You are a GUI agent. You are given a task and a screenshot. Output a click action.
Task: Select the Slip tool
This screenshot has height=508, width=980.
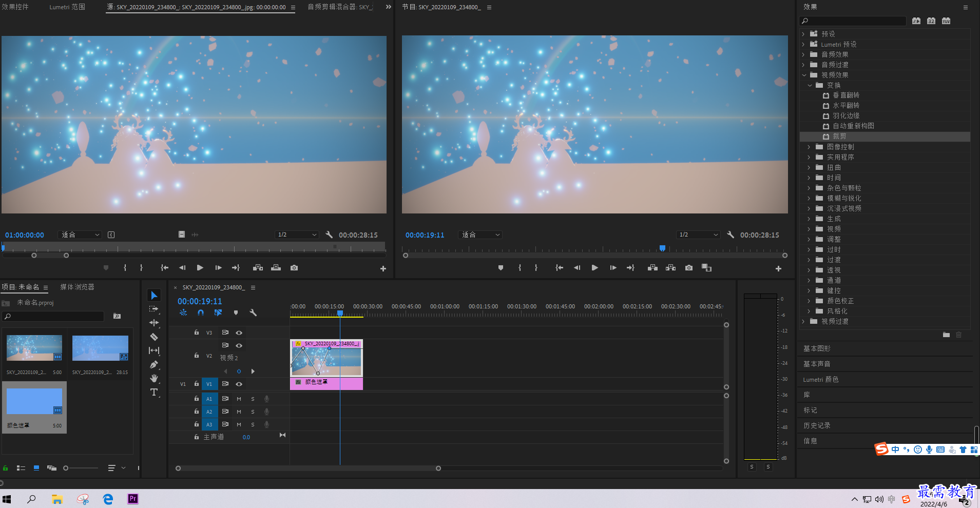point(154,350)
